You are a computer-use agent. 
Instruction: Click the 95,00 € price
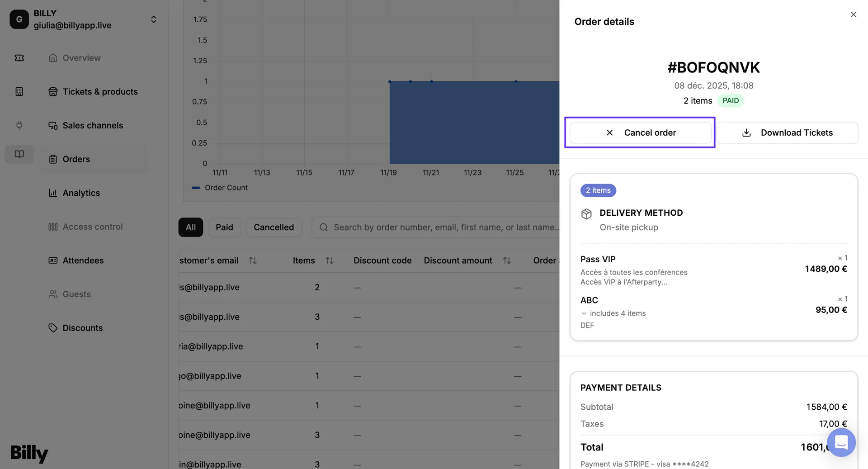pyautogui.click(x=831, y=310)
